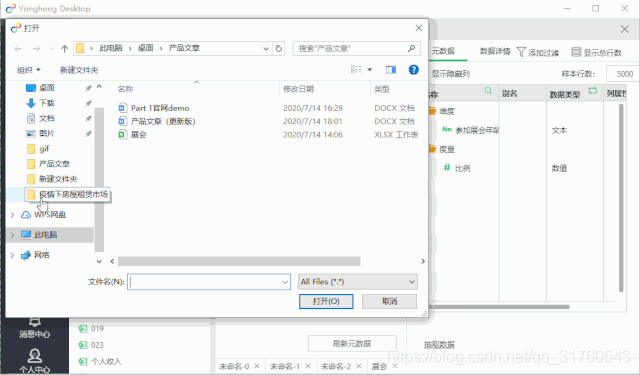Click the search magnifier icon
Viewport: 640px width, 375px height.
[411, 49]
